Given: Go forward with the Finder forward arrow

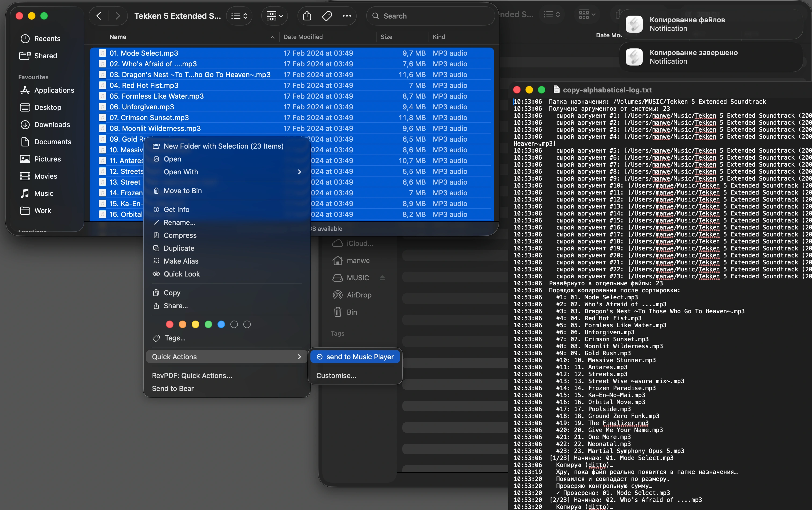Looking at the screenshot, I should [117, 16].
